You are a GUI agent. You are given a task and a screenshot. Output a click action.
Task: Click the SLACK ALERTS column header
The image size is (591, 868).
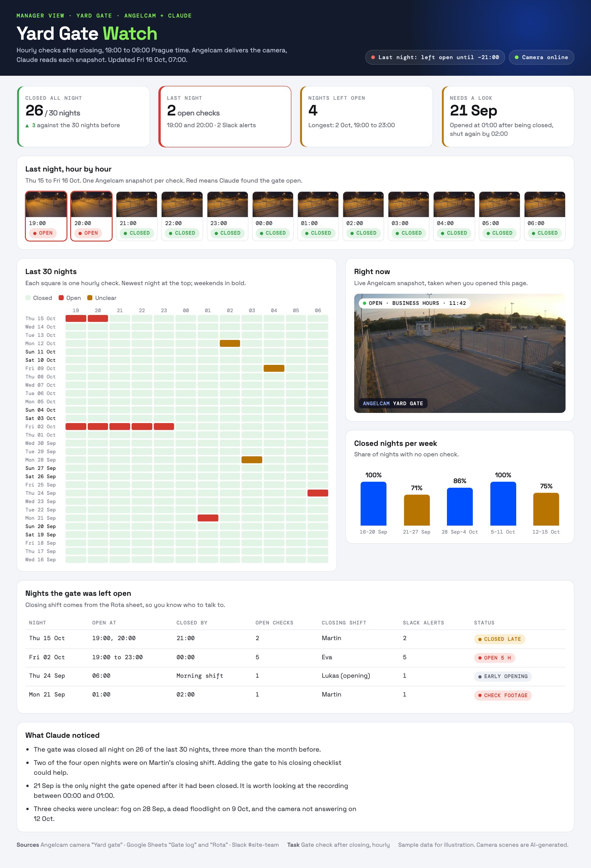click(423, 623)
